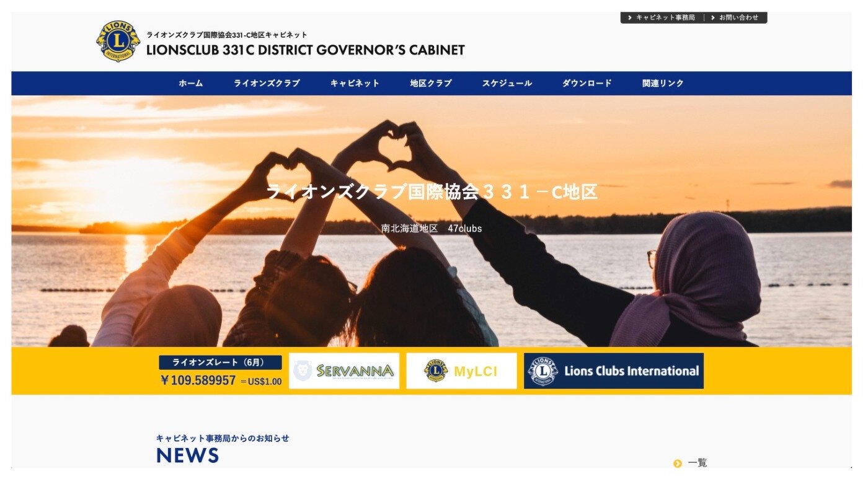Select 関連リンク in the navigation bar
The width and height of the screenshot is (868, 492).
click(x=663, y=84)
